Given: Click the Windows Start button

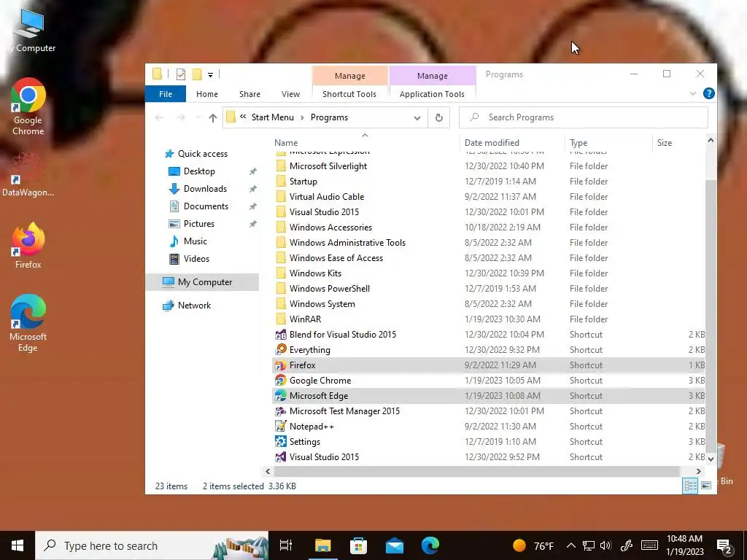Looking at the screenshot, I should [x=18, y=545].
